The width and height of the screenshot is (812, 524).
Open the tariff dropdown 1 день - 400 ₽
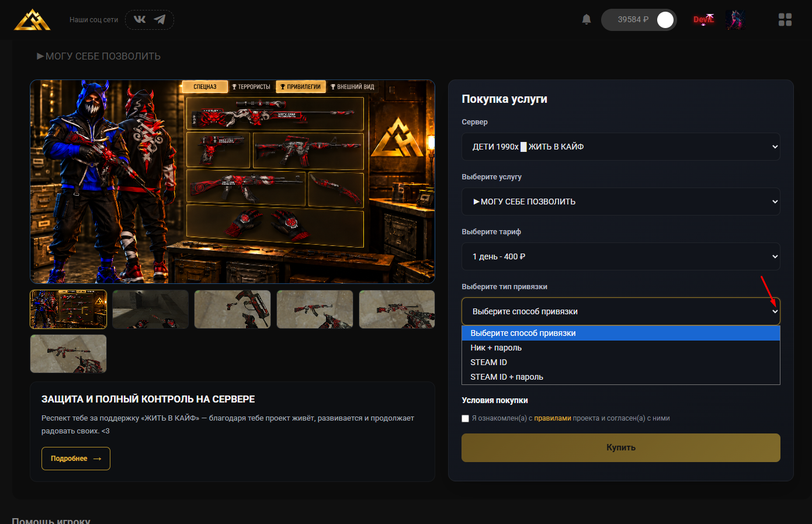[x=621, y=256]
